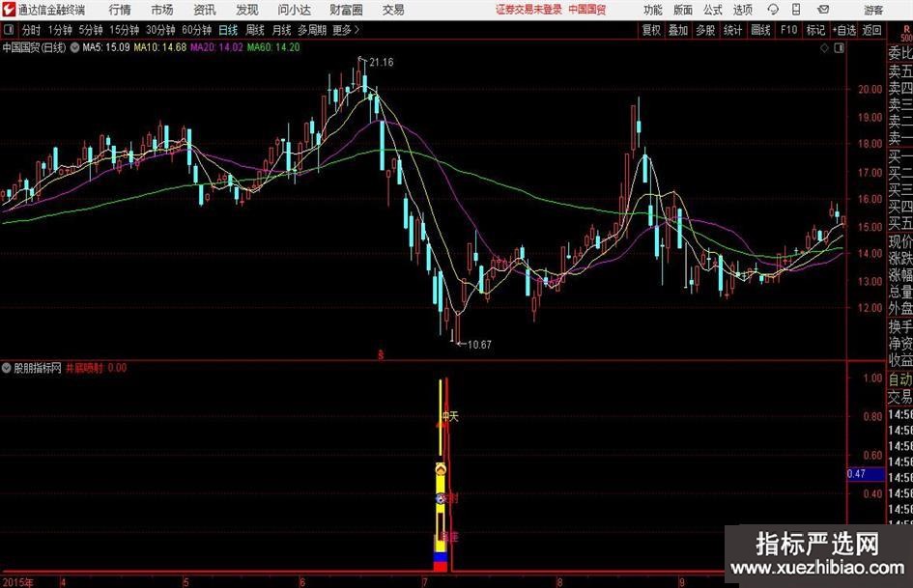Click the 复权 adjustment button
Image resolution: width=913 pixels, height=588 pixels.
[651, 30]
